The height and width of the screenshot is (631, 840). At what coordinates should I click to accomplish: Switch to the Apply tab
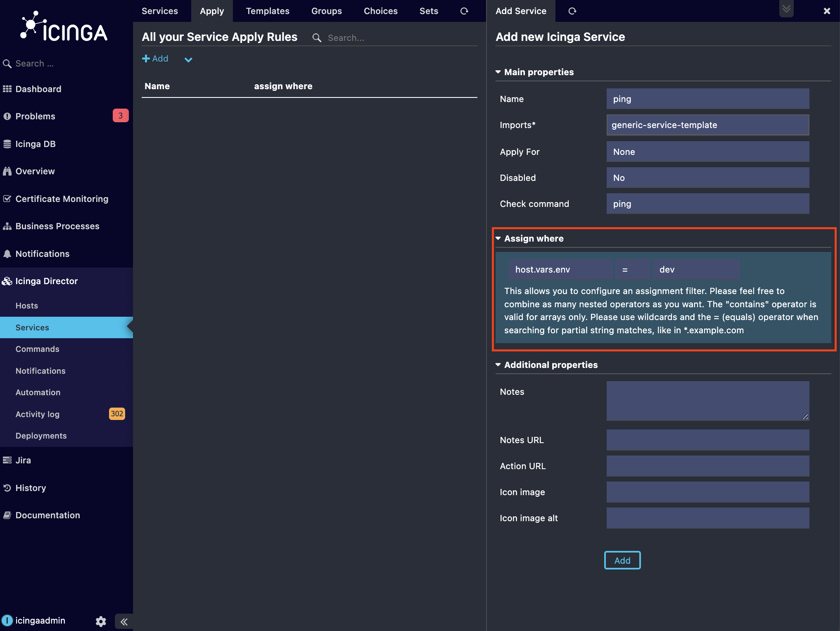[x=212, y=11]
